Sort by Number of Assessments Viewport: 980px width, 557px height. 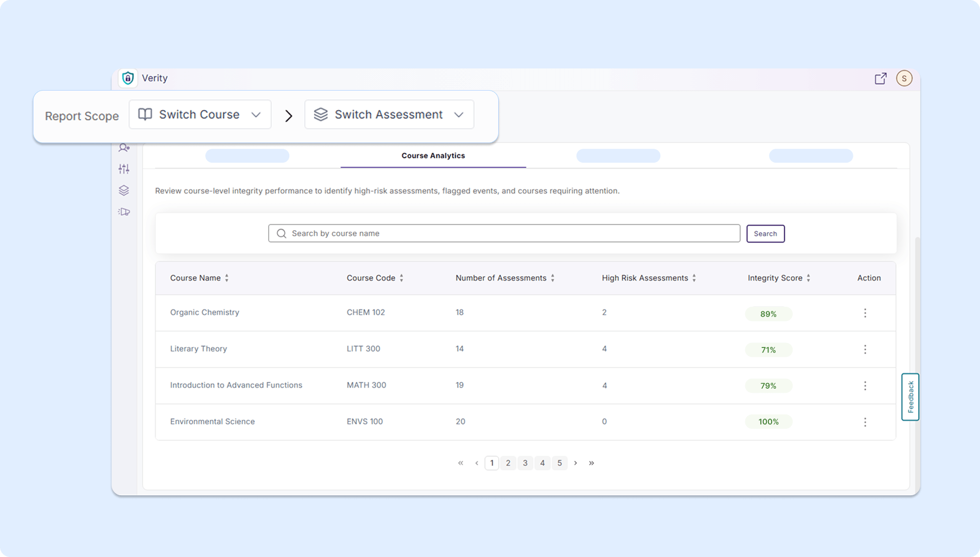(553, 278)
